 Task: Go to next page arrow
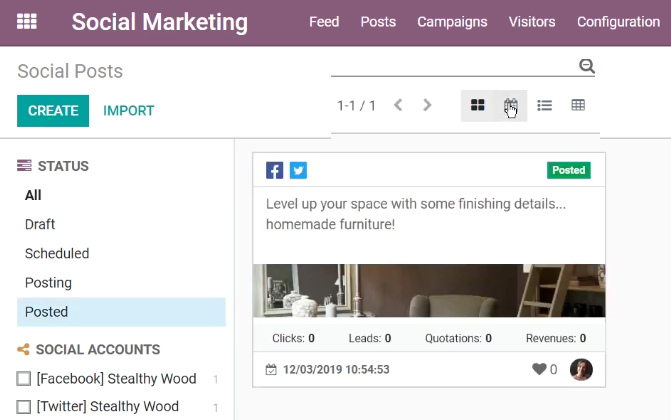point(427,105)
